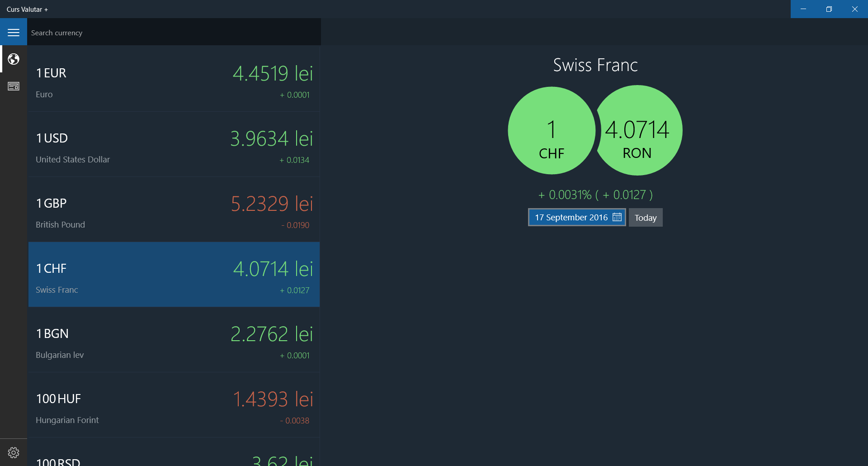Select the 100 HUF Hungarian Forint entry
868x466 pixels.
pos(174,405)
